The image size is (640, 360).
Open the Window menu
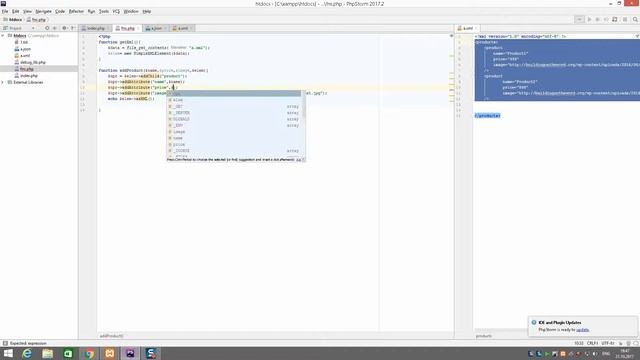point(131,11)
